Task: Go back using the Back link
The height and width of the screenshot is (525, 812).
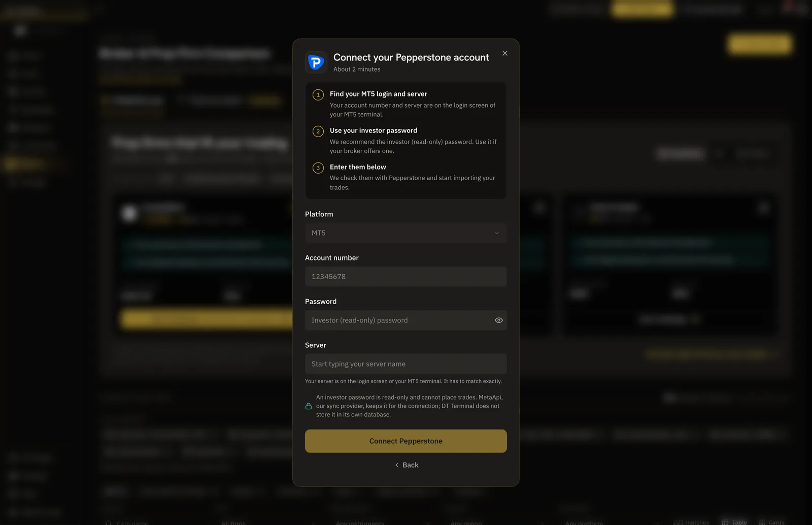Action: tap(407, 465)
